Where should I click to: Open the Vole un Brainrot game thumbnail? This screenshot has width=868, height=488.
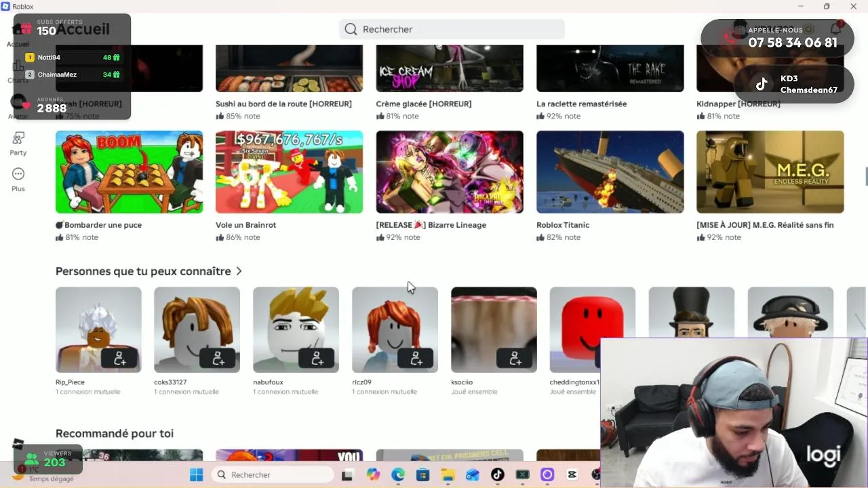click(x=289, y=172)
